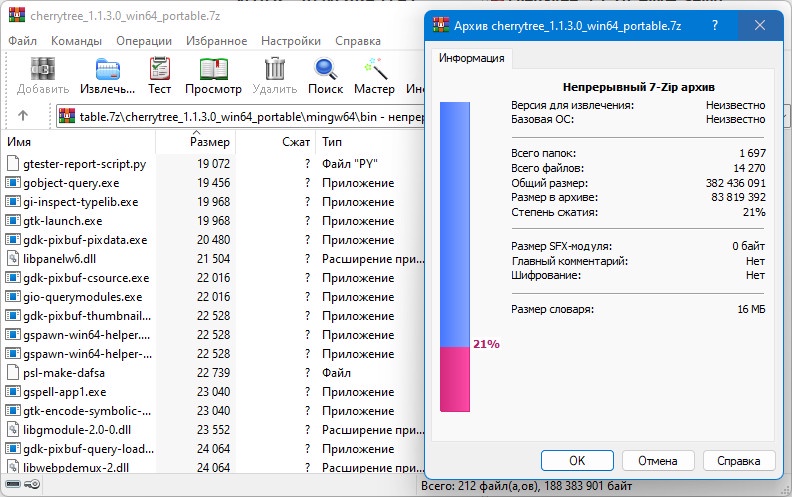This screenshot has height=497, width=792.
Task: Click the Добавить toolbar icon
Action: click(x=43, y=69)
